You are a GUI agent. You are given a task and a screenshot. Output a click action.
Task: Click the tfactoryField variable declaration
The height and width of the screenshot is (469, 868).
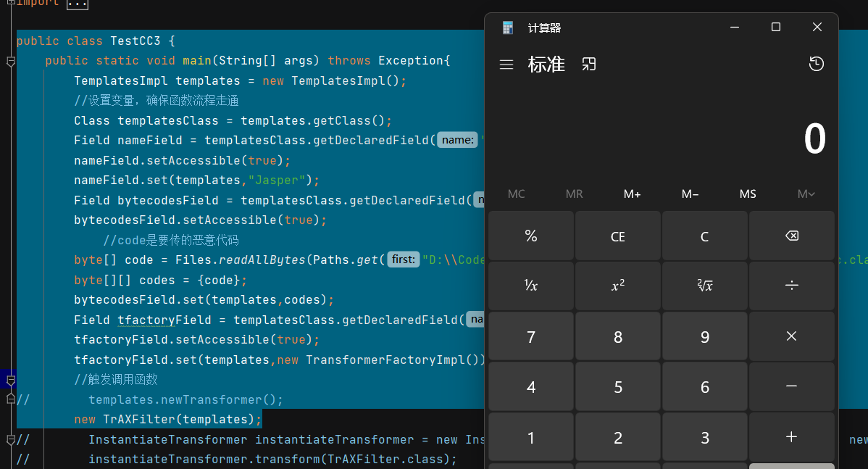pyautogui.click(x=164, y=320)
